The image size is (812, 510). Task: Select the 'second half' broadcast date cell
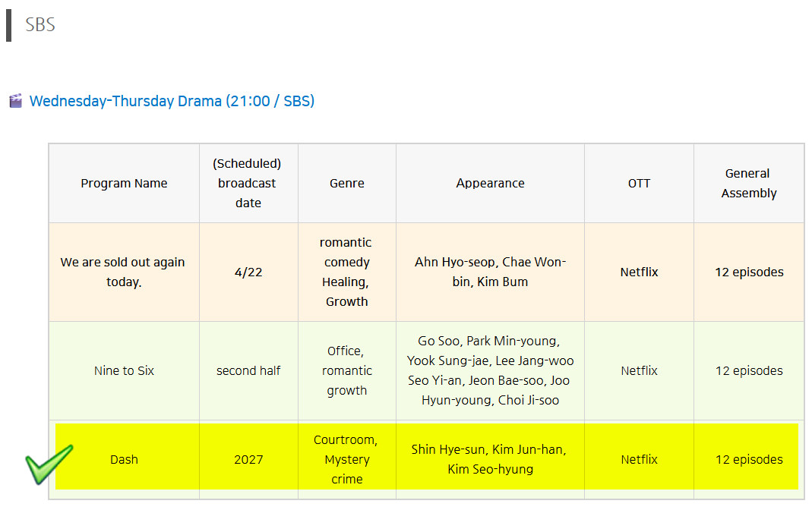[248, 371]
